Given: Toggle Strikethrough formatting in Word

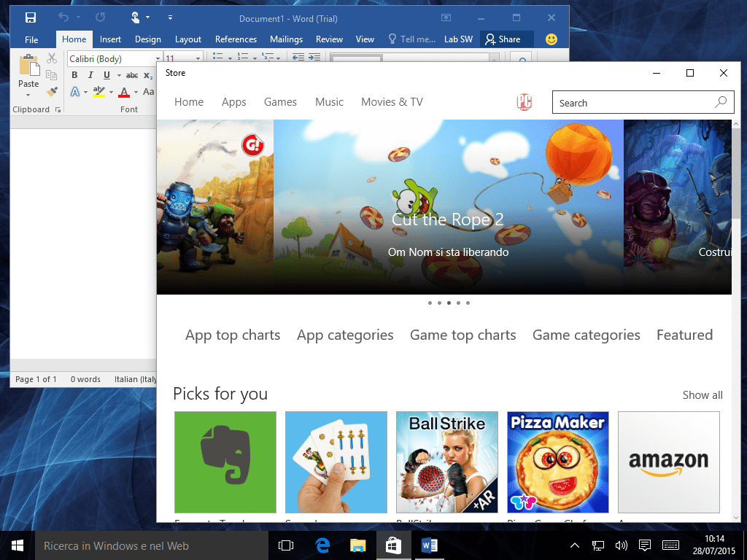Looking at the screenshot, I should pos(132,75).
